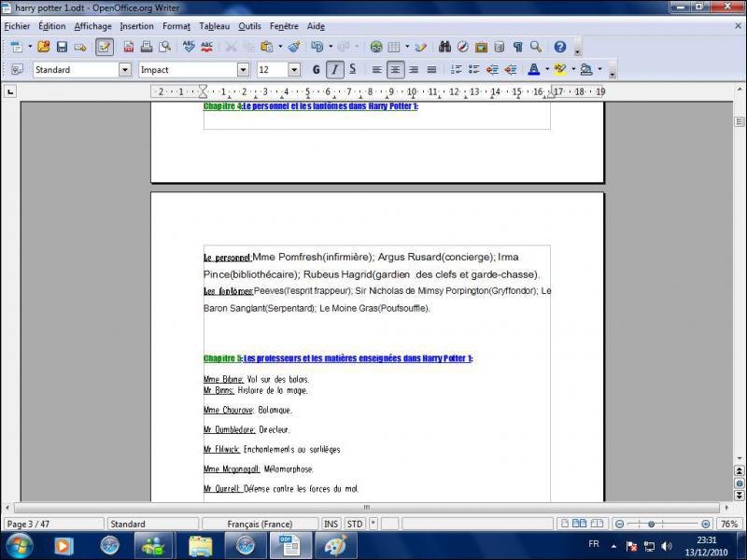Toggle Bold (G) formatting

pyautogui.click(x=317, y=70)
